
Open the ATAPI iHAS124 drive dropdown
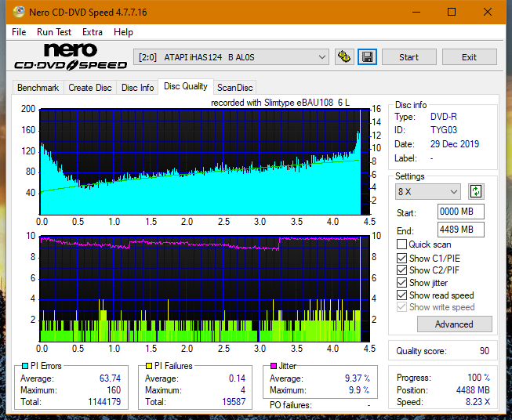click(x=231, y=57)
